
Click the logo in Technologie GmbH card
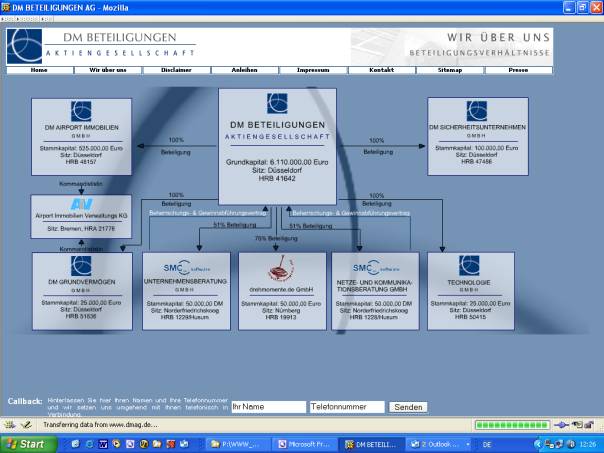coord(469,265)
